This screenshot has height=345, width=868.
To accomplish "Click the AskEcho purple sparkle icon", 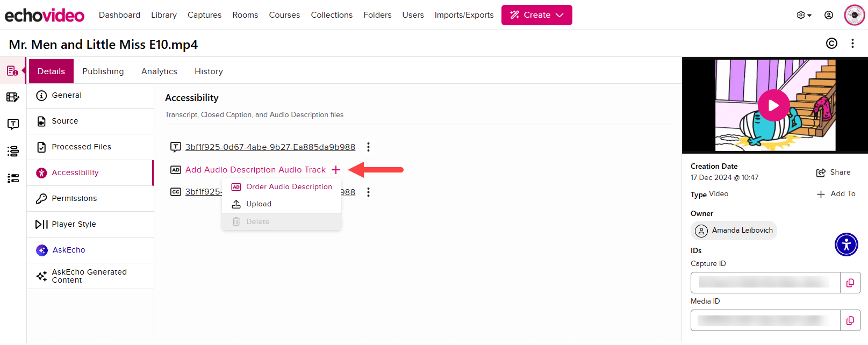I will coord(42,250).
